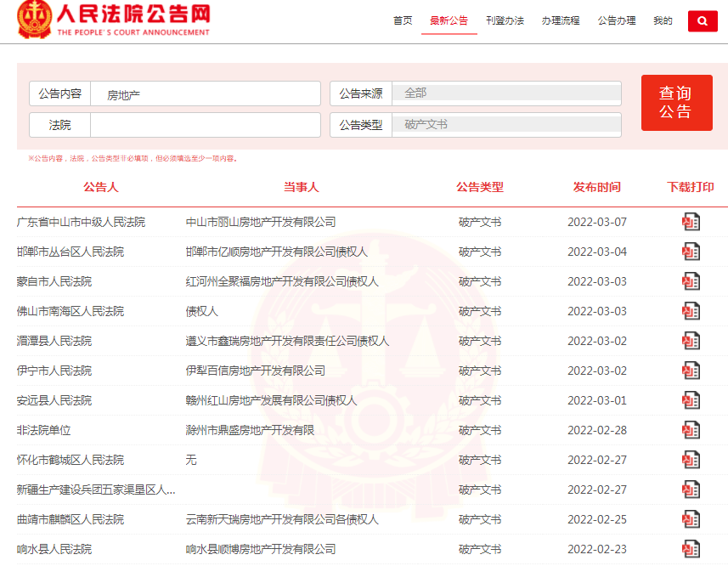
Task: Click the red search magnifier icon
Action: pyautogui.click(x=703, y=21)
